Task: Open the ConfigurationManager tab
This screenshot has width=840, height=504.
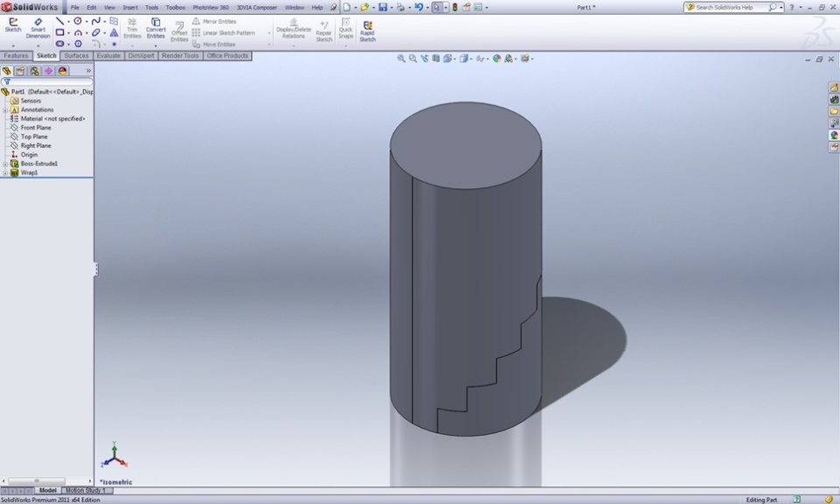Action: tap(34, 71)
